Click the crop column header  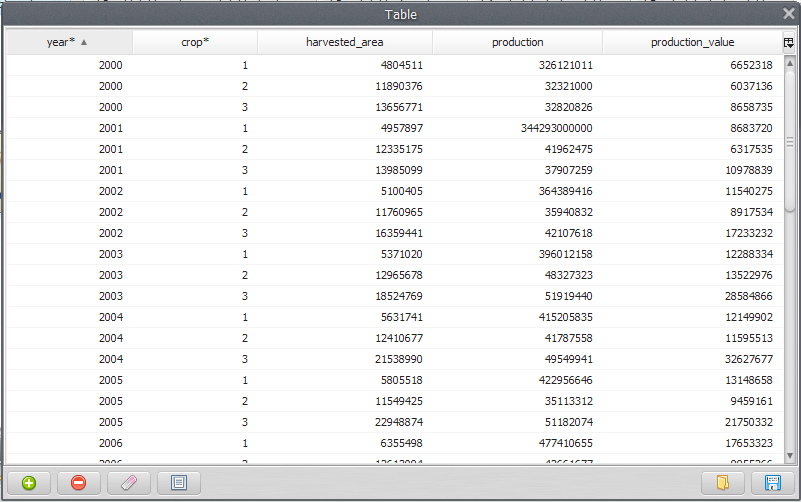(194, 42)
